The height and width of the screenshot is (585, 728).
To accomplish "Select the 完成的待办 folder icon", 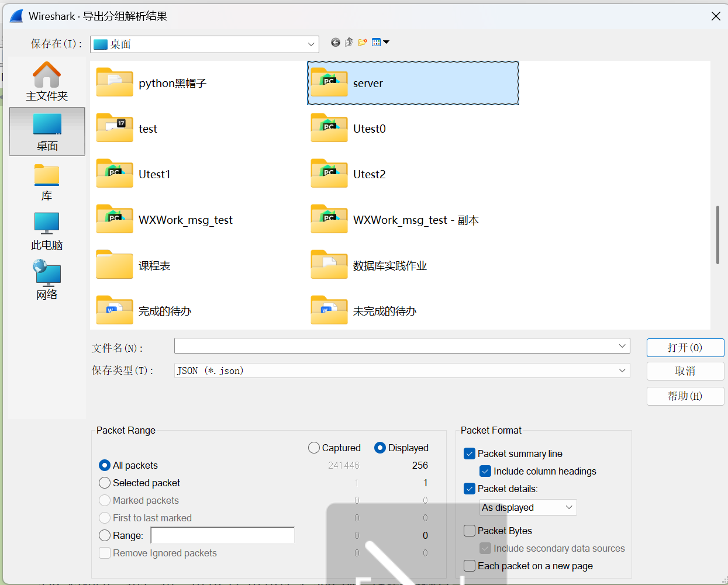I will click(115, 310).
